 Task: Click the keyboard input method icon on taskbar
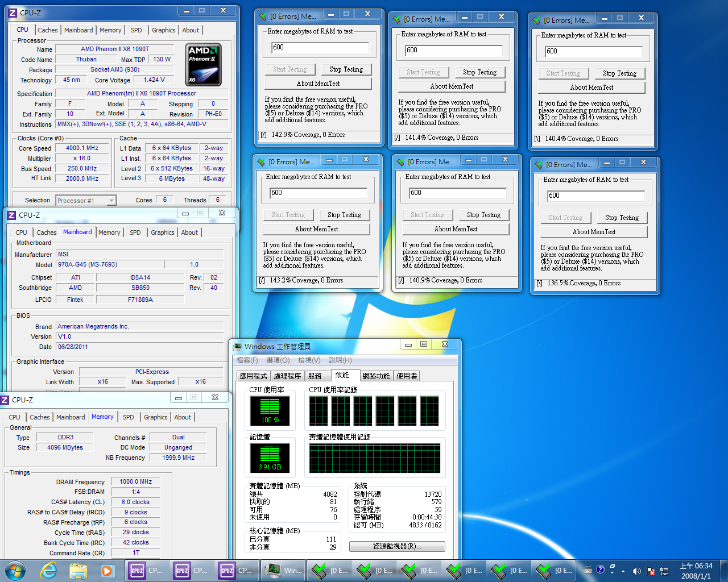click(x=587, y=570)
